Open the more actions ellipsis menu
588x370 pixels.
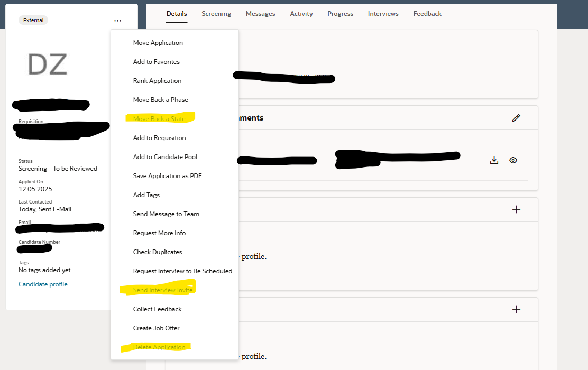[117, 20]
